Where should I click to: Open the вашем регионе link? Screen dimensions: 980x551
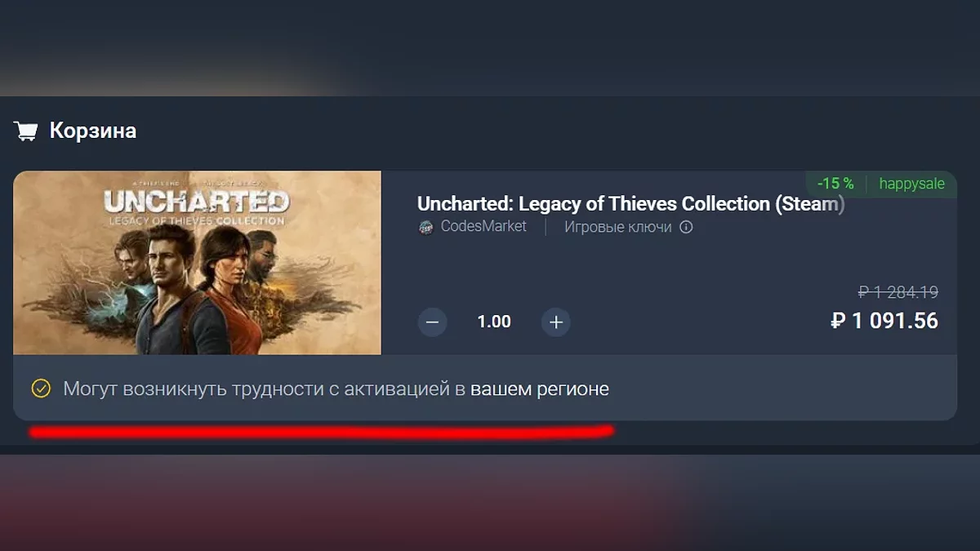540,389
